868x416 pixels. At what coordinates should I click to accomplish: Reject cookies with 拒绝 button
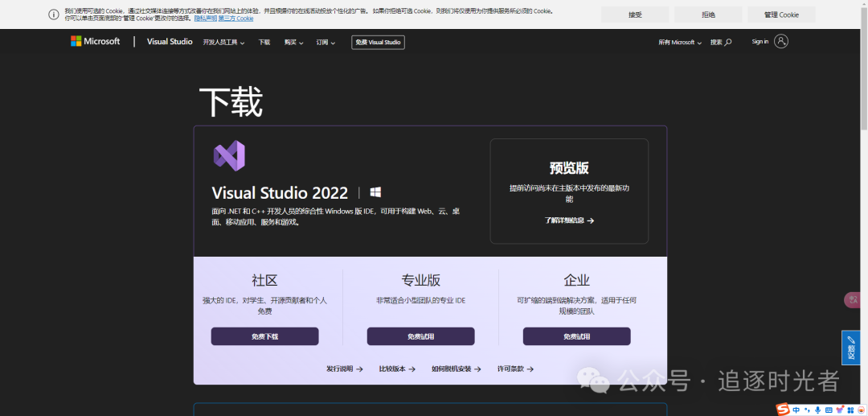708,14
